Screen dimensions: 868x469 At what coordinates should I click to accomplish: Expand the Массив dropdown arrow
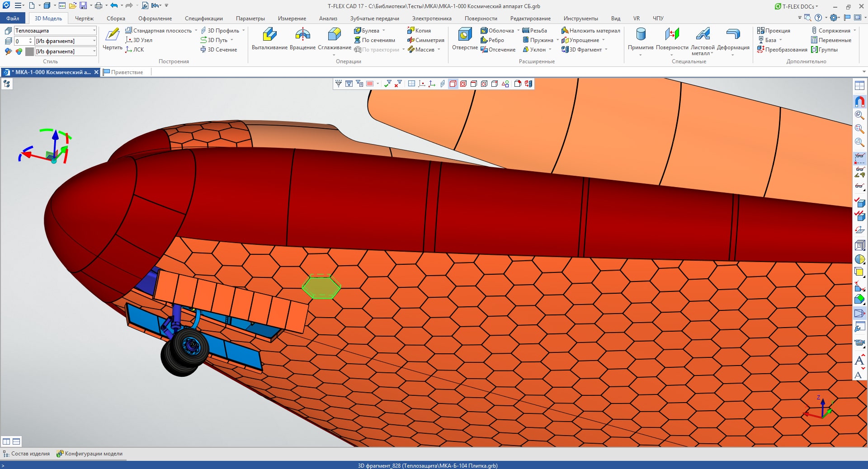coord(439,50)
